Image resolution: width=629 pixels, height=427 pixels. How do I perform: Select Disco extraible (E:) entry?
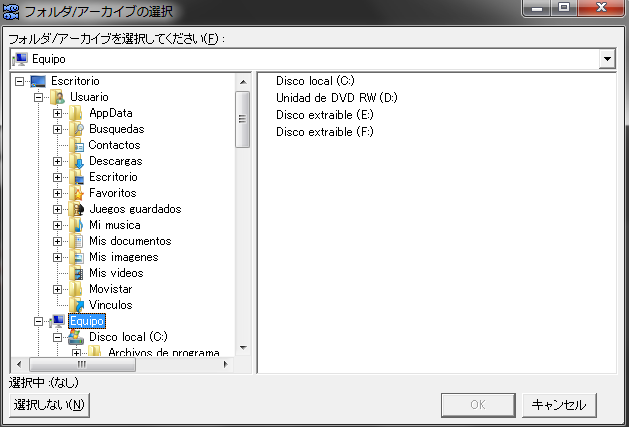(x=324, y=115)
